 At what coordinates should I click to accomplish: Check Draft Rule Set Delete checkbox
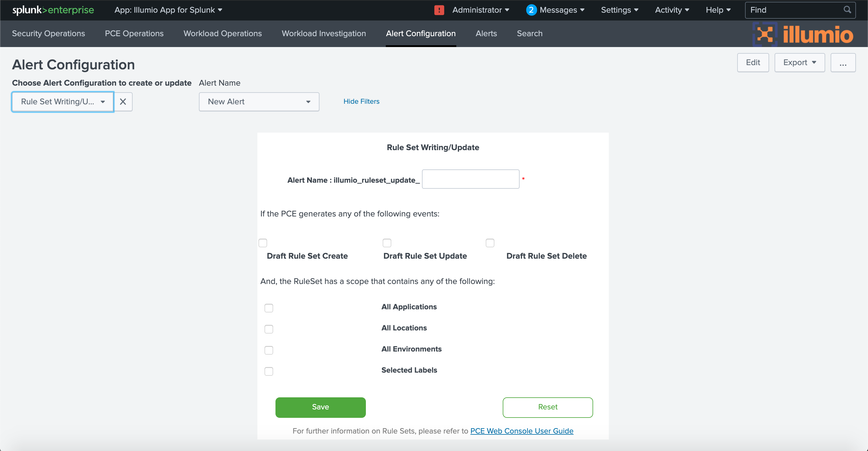click(x=490, y=243)
